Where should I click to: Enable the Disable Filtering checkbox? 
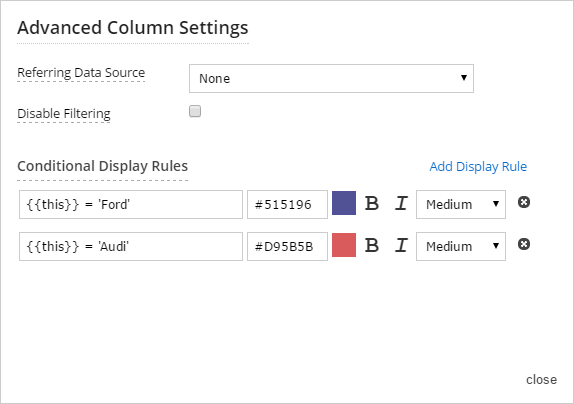pos(195,111)
